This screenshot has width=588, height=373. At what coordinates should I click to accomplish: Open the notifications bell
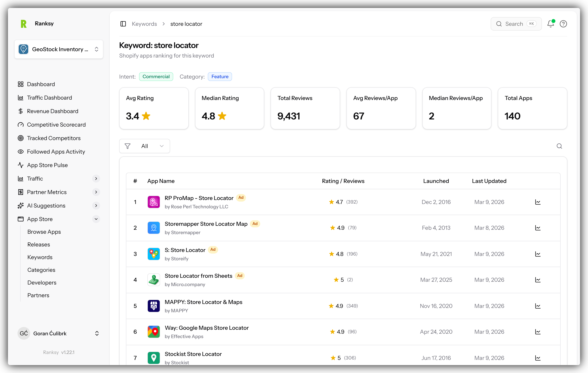550,24
